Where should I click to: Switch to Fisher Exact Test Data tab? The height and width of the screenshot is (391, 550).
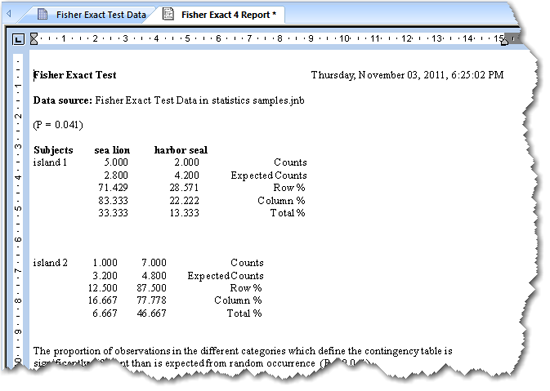(x=92, y=15)
